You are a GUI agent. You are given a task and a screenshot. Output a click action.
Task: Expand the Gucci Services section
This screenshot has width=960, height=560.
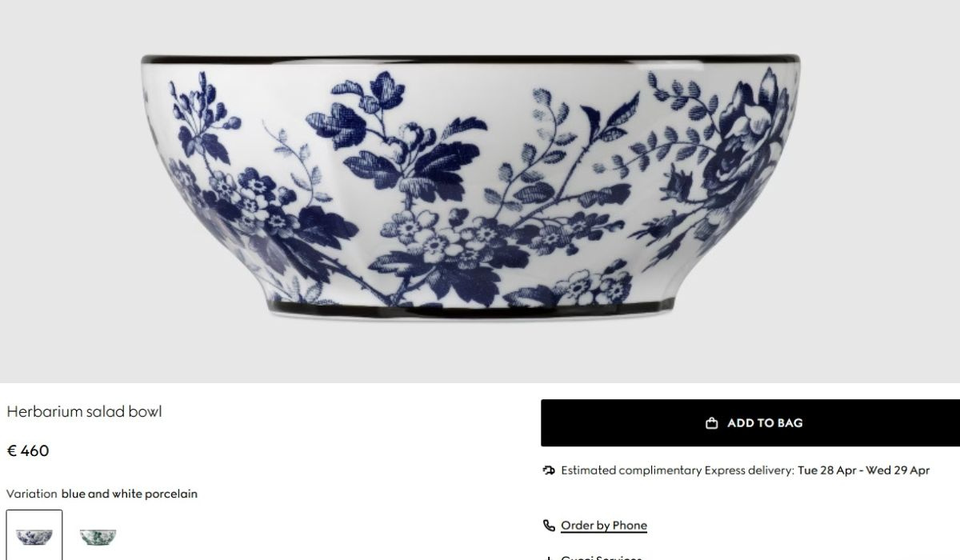click(x=601, y=558)
